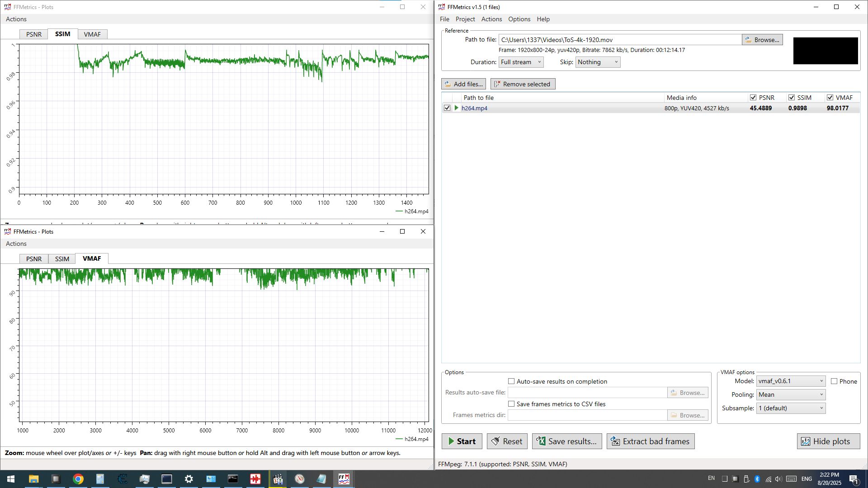Open the VMAF Model dropdown
Screen dimensions: 868x488
click(790, 381)
